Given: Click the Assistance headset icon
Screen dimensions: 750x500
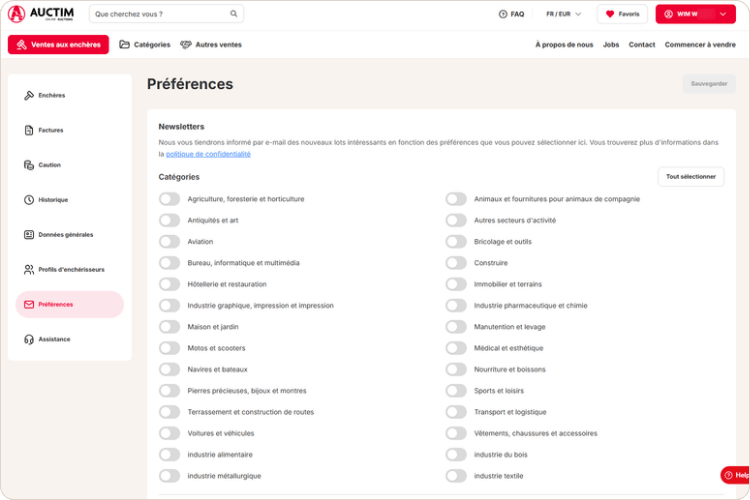Looking at the screenshot, I should (29, 339).
